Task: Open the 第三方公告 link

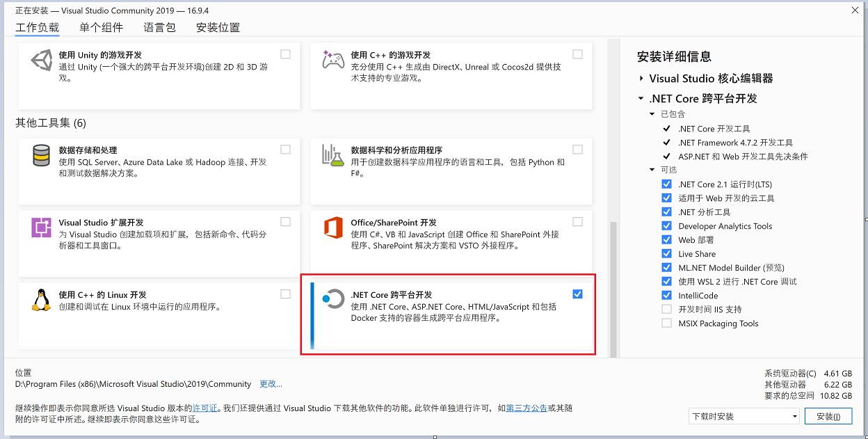Action: (527, 408)
